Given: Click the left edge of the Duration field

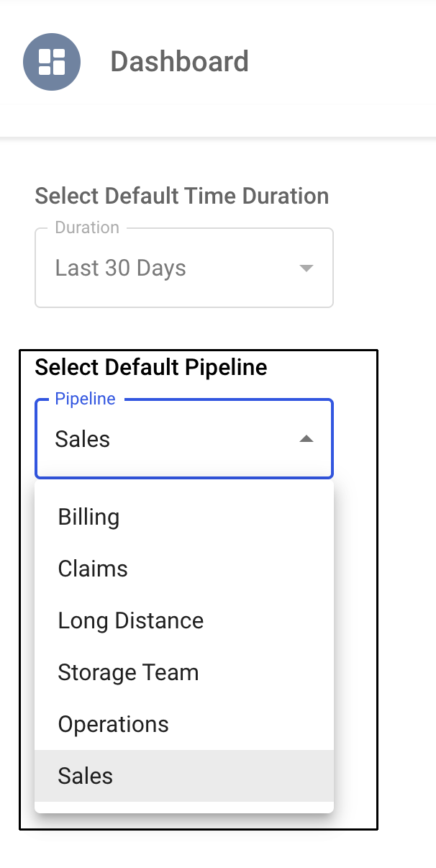Looking at the screenshot, I should (x=36, y=268).
